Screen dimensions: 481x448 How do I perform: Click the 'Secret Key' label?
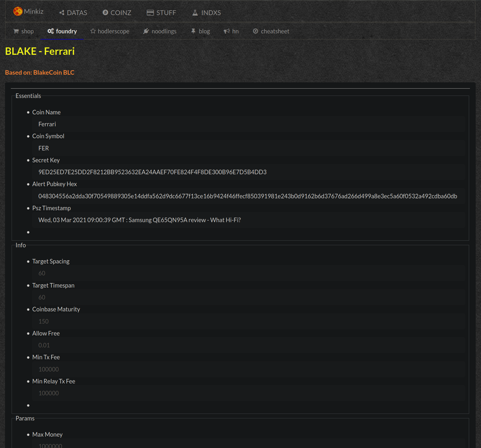pyautogui.click(x=46, y=160)
